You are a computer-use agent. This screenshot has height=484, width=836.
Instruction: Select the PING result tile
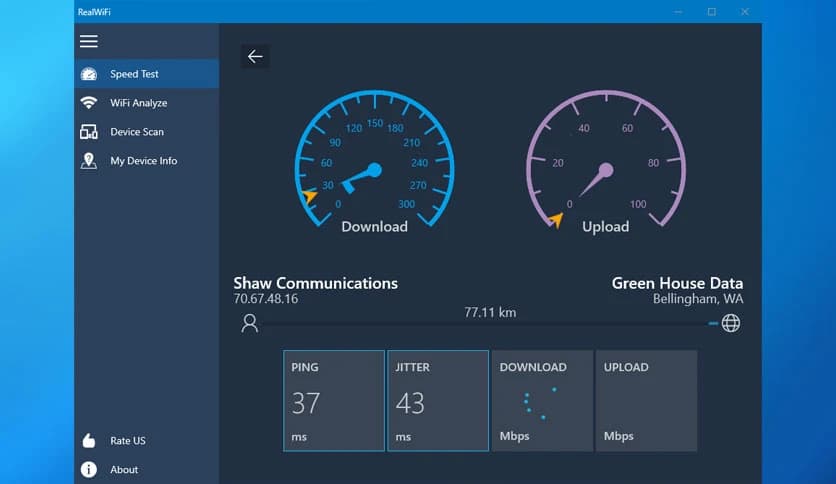point(334,401)
